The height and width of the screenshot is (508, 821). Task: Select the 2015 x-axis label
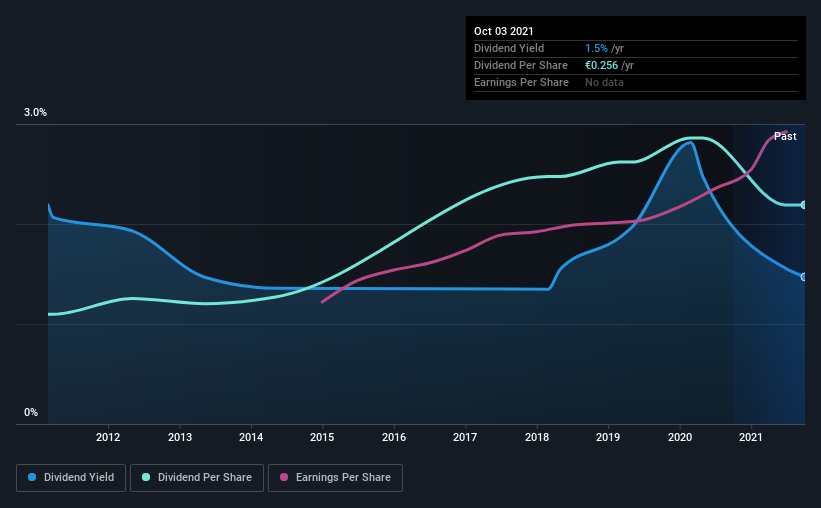(x=322, y=437)
